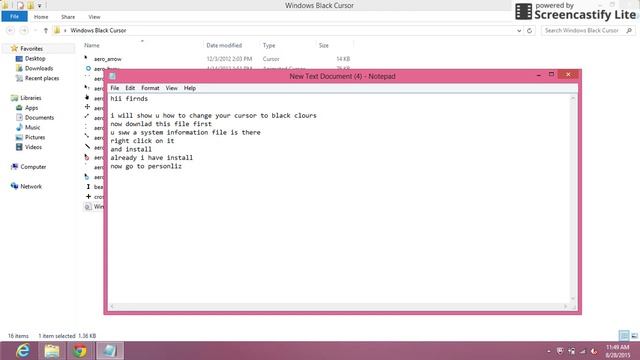Open the Documents library
The image size is (640, 360).
point(39,118)
